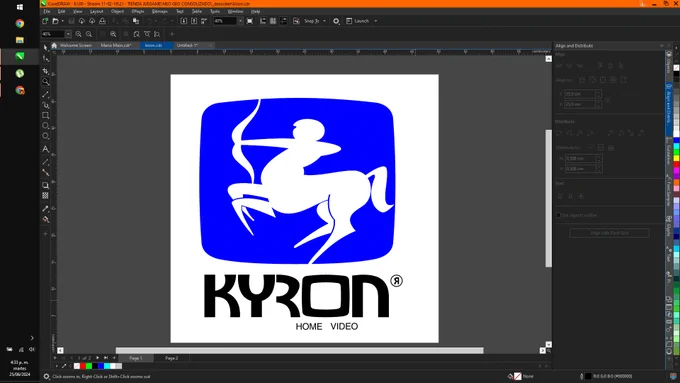Click the Print icon

(102, 21)
